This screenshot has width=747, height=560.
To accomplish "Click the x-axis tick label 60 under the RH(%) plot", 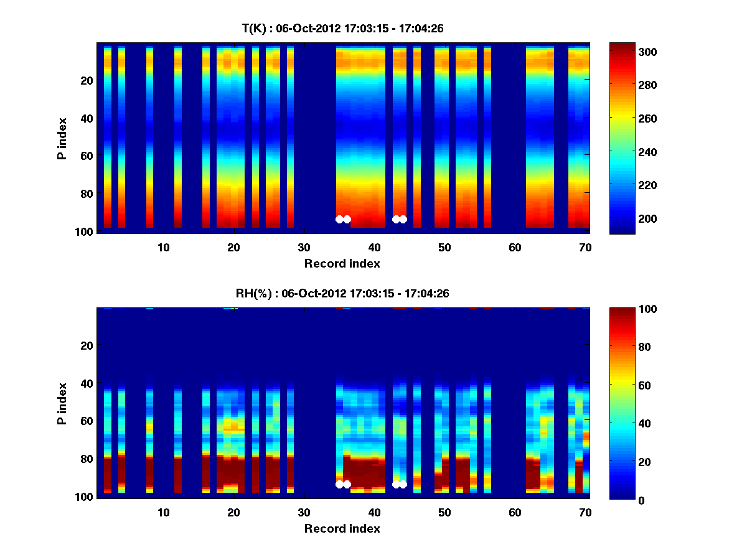I will [515, 512].
